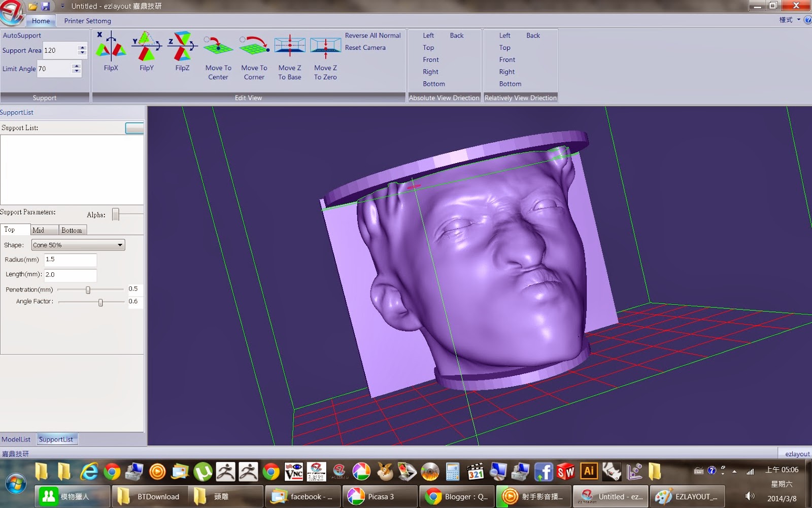This screenshot has width=812, height=508.
Task: Set Absolute View Direction to Bottom
Action: point(434,84)
